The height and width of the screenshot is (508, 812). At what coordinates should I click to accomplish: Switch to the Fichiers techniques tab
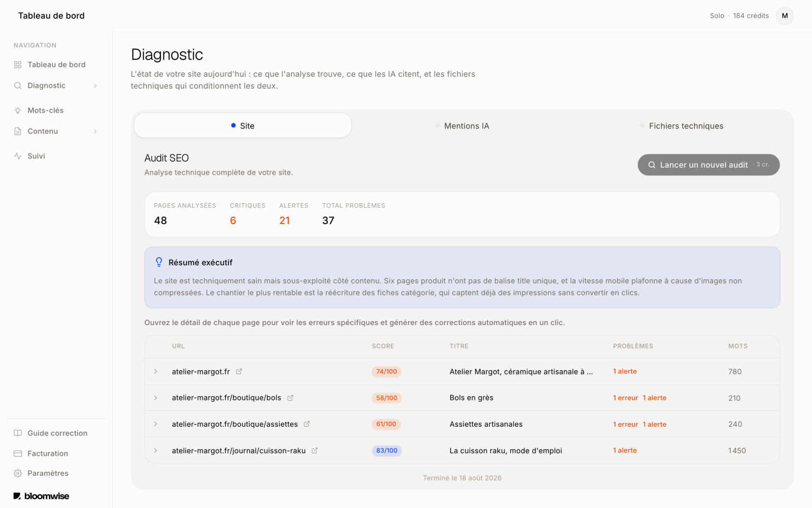[x=682, y=126]
